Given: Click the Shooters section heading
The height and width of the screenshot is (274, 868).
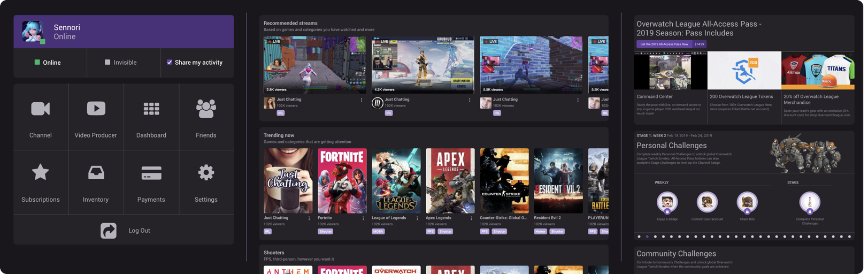Looking at the screenshot, I should [x=274, y=253].
